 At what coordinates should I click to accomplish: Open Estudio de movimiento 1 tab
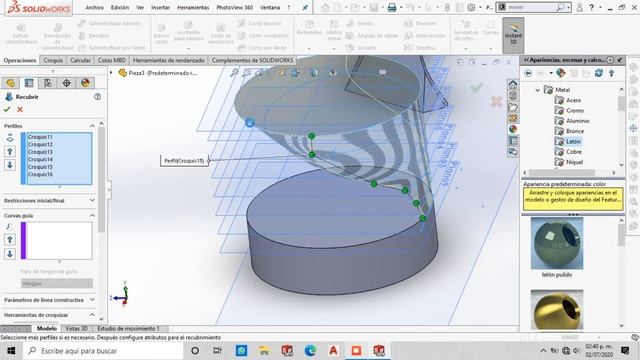click(x=128, y=328)
